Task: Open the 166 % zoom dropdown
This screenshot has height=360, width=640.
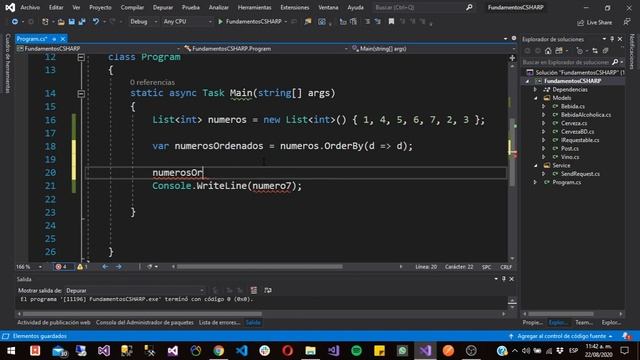Action: [x=29, y=267]
